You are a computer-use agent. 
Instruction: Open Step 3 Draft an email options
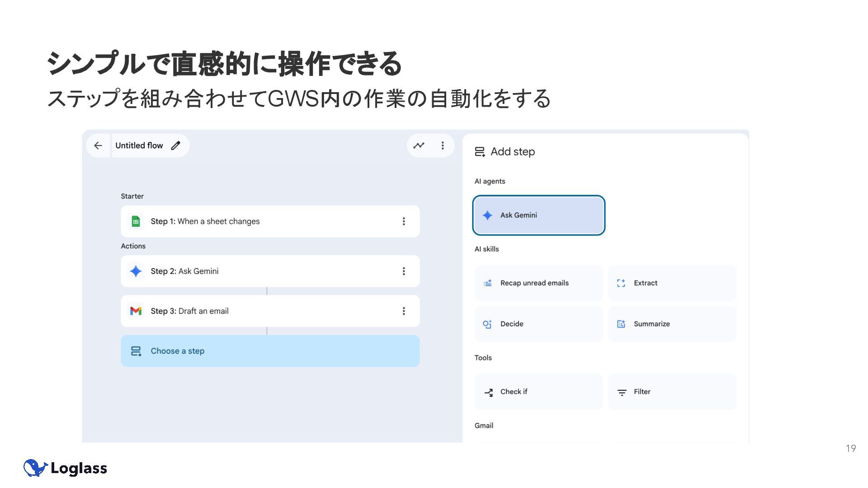(x=404, y=311)
